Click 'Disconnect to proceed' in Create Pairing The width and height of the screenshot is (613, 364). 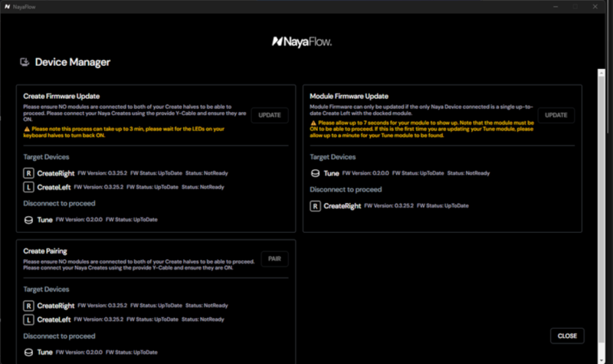(59, 336)
